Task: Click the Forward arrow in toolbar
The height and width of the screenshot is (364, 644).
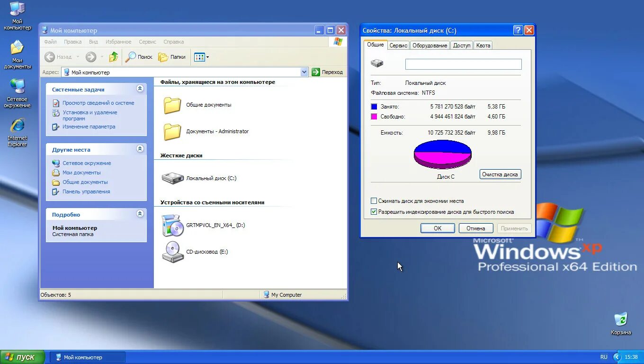Action: click(x=91, y=57)
